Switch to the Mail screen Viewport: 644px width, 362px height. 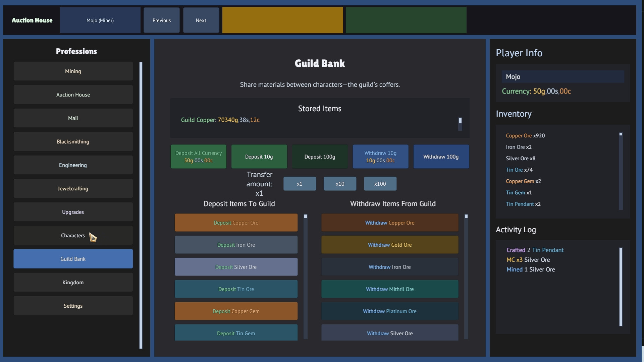(73, 118)
